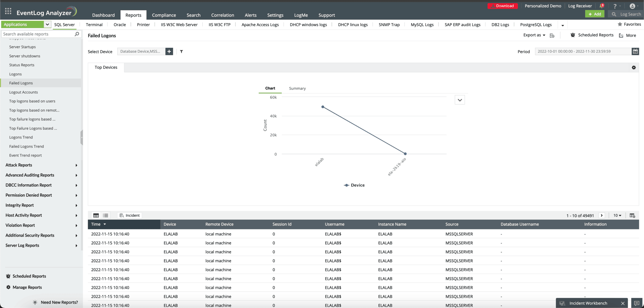Image resolution: width=644 pixels, height=308 pixels.
Task: Expand Integrity Report group
Action: (41, 205)
